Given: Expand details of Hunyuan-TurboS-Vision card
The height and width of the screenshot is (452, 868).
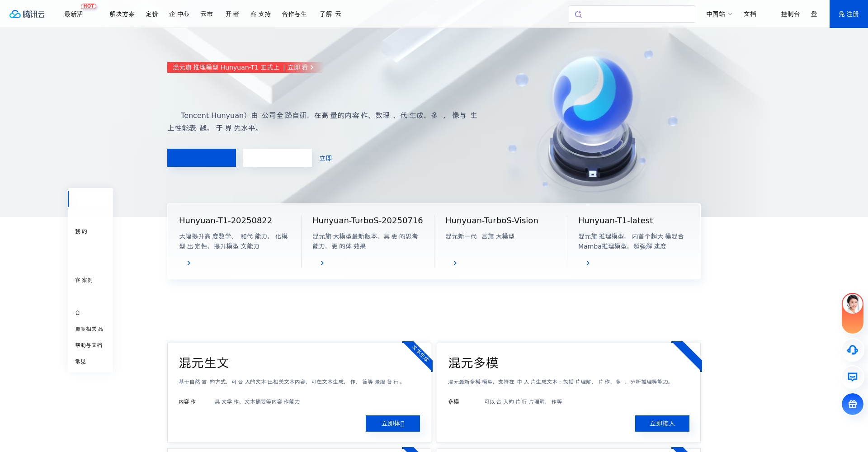Looking at the screenshot, I should pyautogui.click(x=455, y=263).
